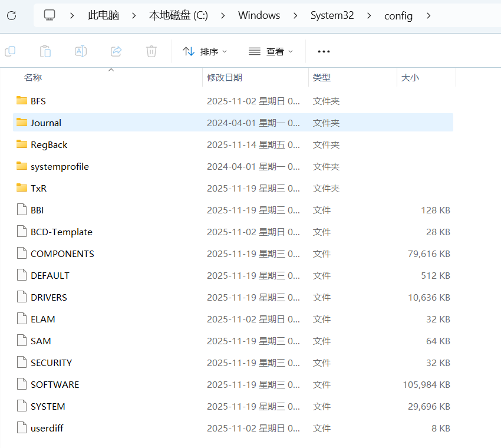
Task: Expand chevron after Windows in breadcrumb
Action: [x=295, y=16]
